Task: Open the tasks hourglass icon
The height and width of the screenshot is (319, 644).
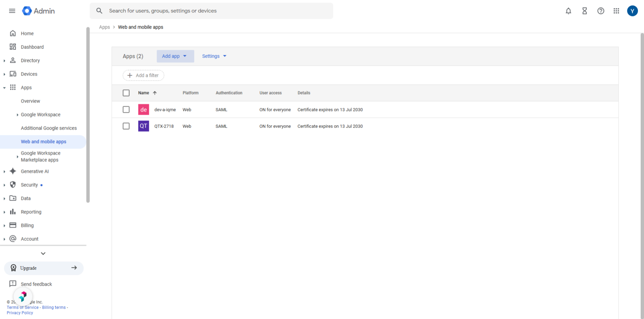Action: 585,11
